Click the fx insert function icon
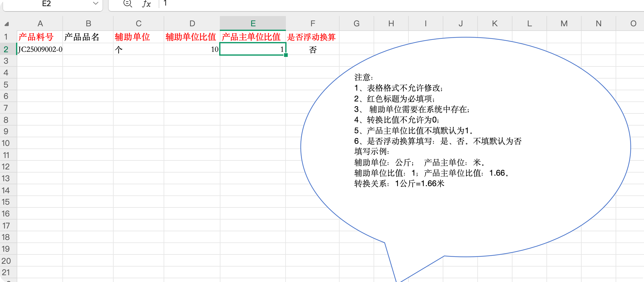The width and height of the screenshot is (644, 282). click(146, 4)
